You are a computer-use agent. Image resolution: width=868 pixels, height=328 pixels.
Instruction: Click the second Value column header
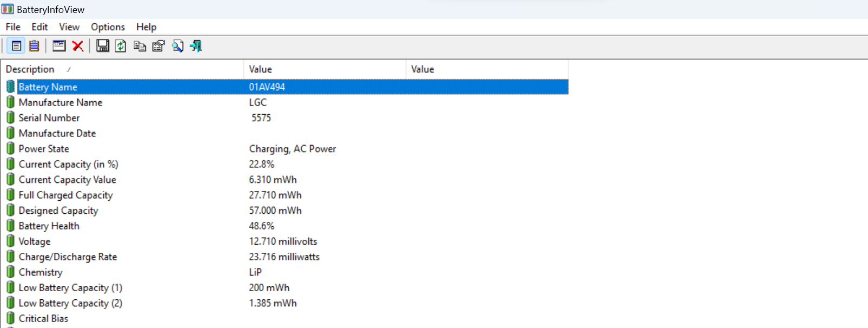click(x=487, y=69)
